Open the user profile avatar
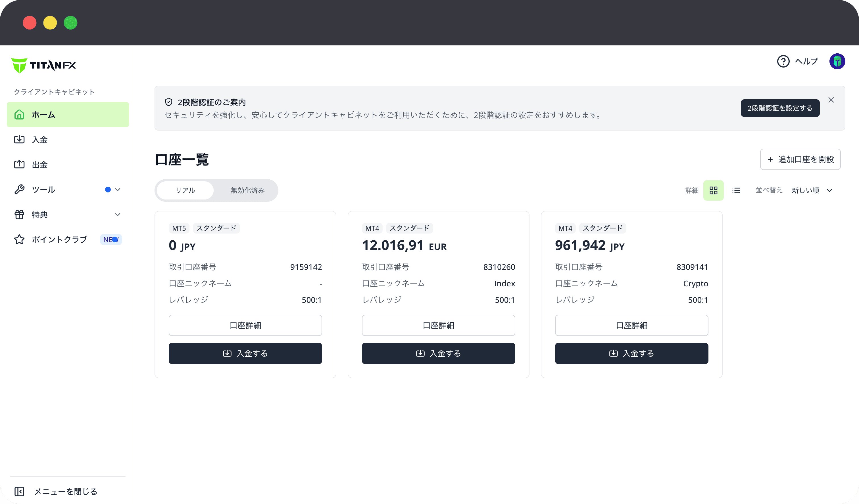 [837, 61]
